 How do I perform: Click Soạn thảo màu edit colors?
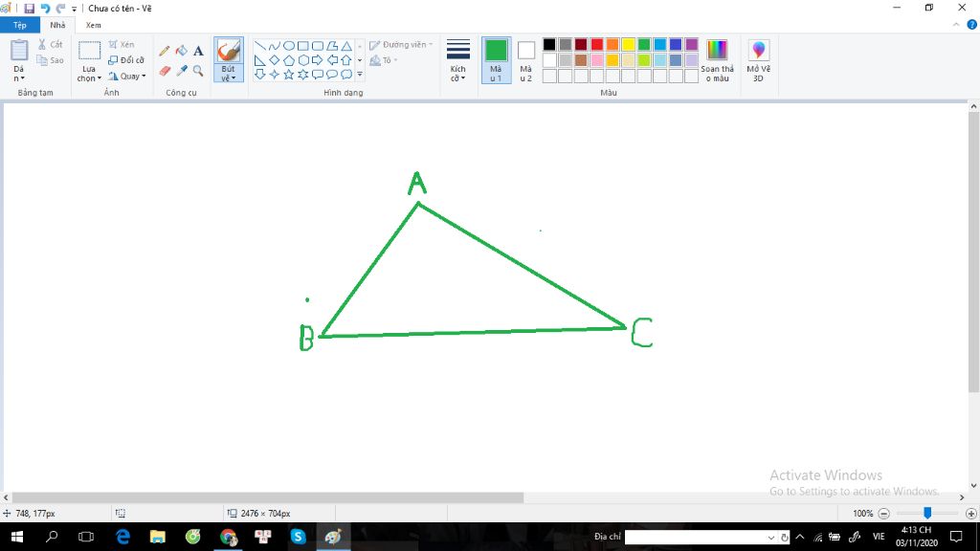717,60
